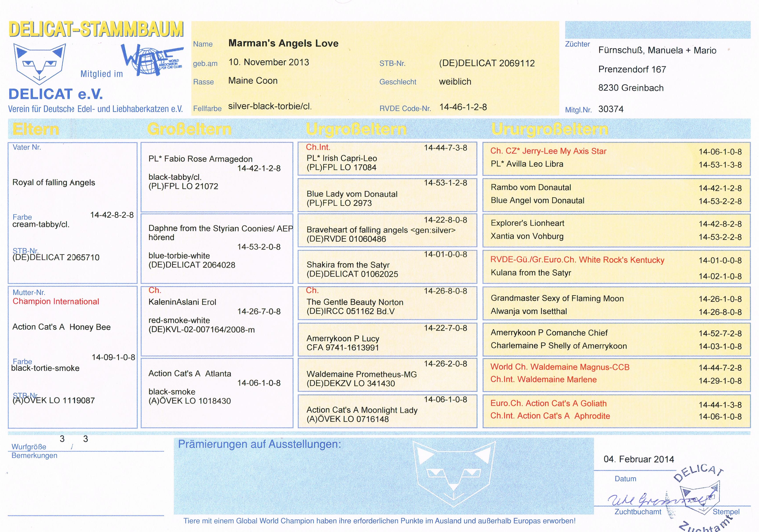Click Amerrykoon P Lucy entry
759x532 pixels.
click(343, 338)
